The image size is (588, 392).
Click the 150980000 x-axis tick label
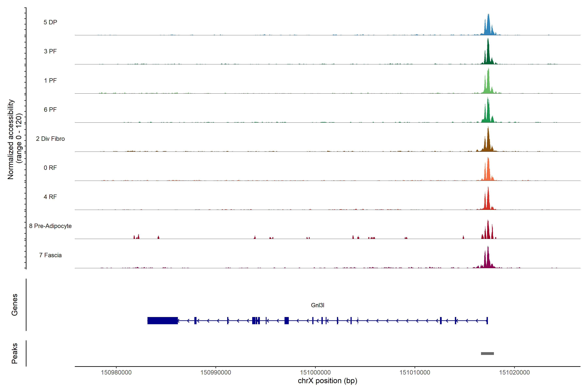coord(116,373)
